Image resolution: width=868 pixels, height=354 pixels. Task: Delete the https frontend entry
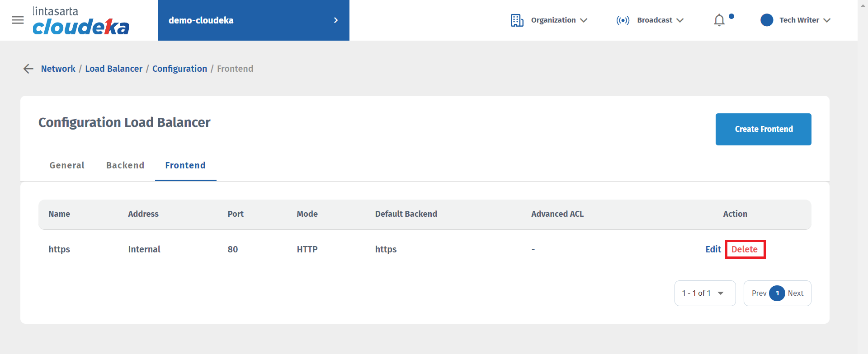coord(745,249)
